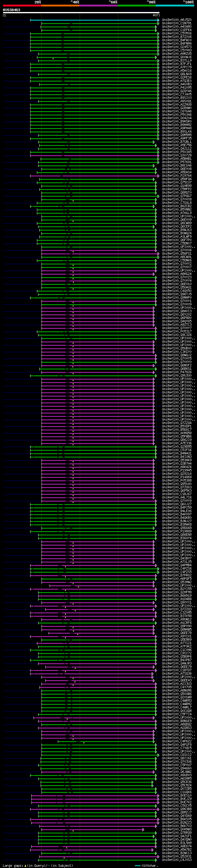Open hit UniRef100_B4FNM4

[177, 43]
